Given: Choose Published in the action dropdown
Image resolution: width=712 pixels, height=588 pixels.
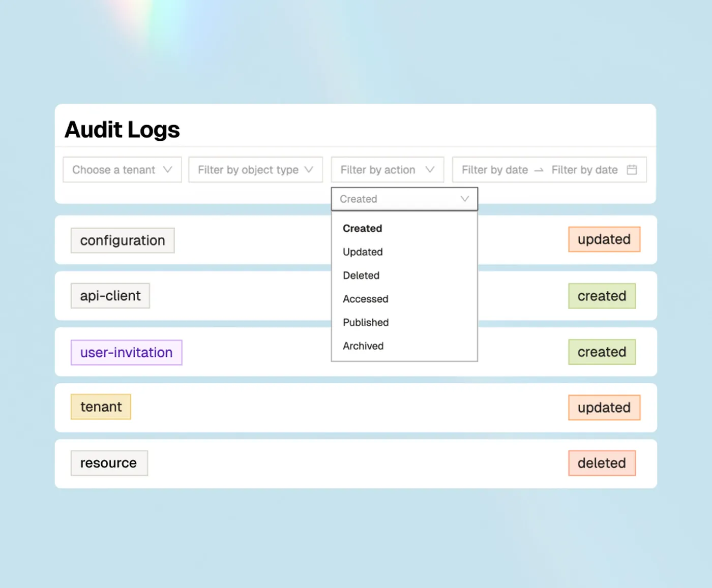Looking at the screenshot, I should (366, 322).
